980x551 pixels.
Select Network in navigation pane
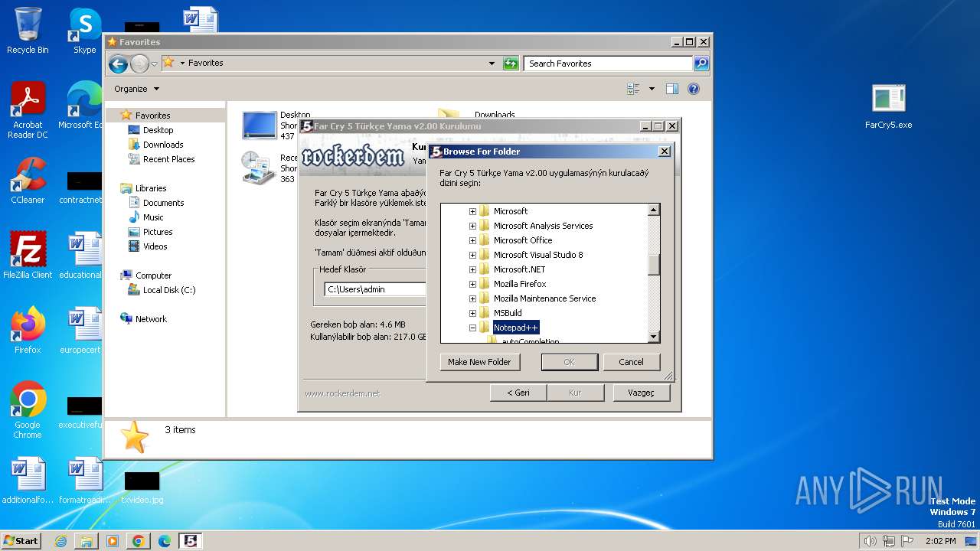tap(151, 319)
